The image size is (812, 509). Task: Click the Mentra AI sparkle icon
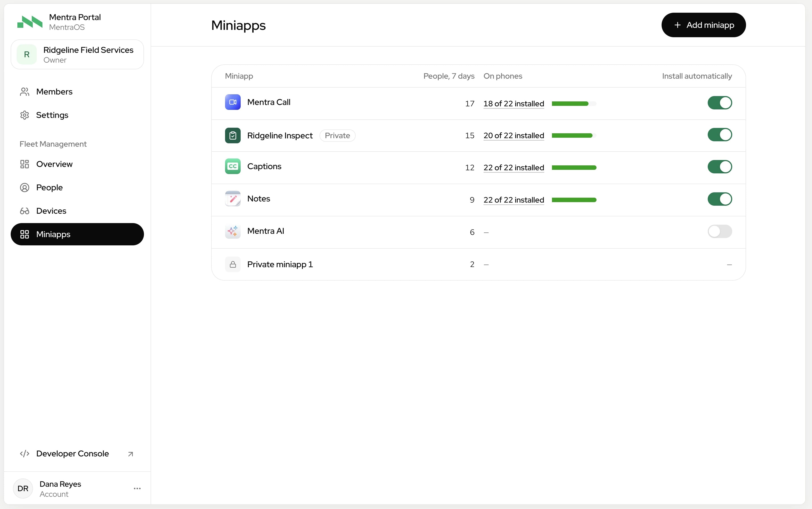[233, 231]
